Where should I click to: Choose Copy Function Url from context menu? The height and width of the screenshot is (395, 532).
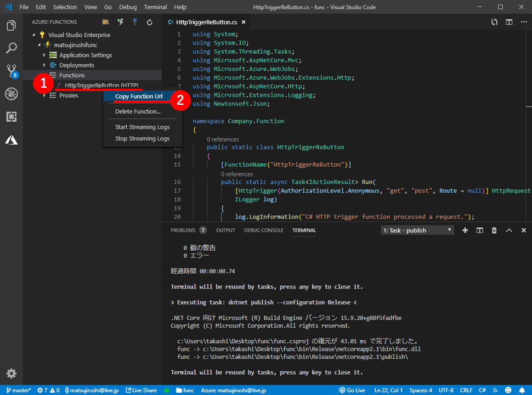coord(139,97)
